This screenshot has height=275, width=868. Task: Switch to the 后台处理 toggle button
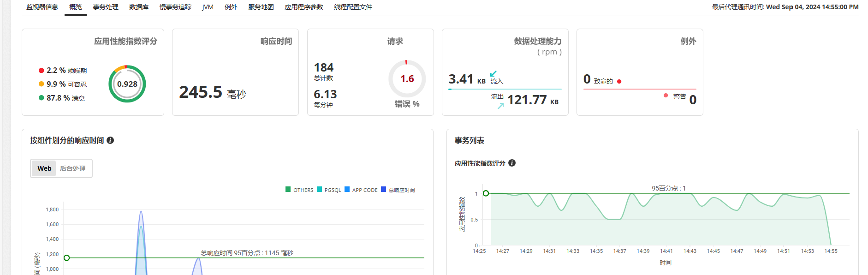(x=73, y=168)
